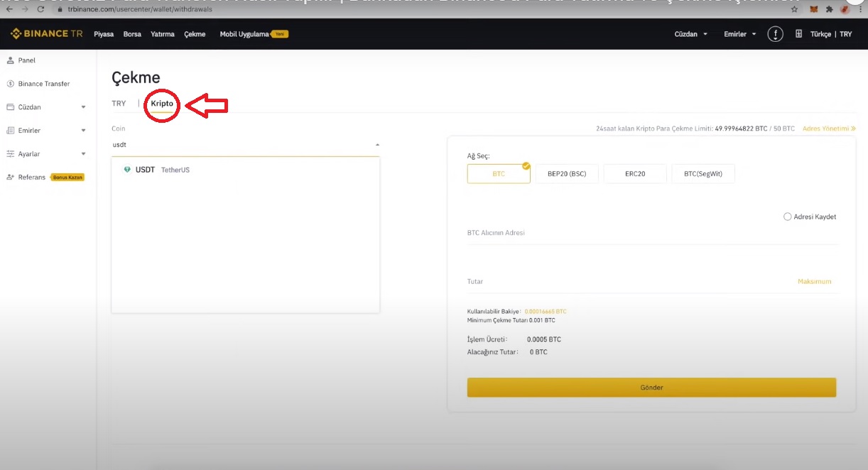Open Yatırma in the top menu

163,34
